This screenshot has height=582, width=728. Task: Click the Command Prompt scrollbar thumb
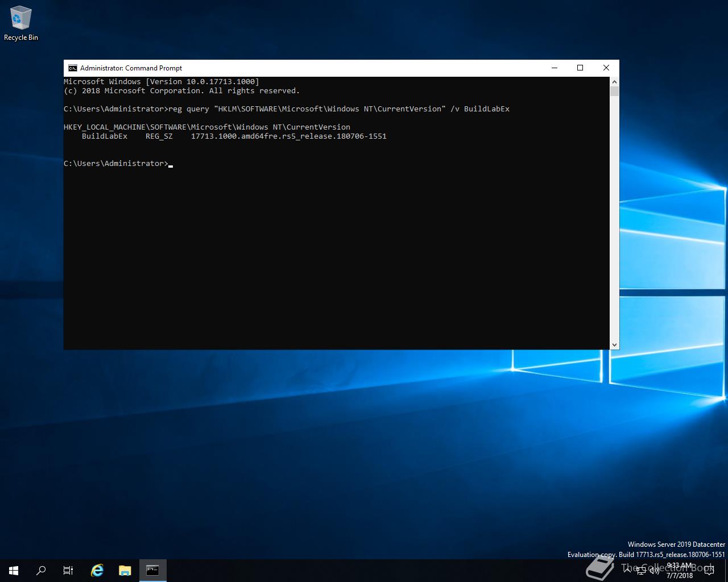pos(614,91)
